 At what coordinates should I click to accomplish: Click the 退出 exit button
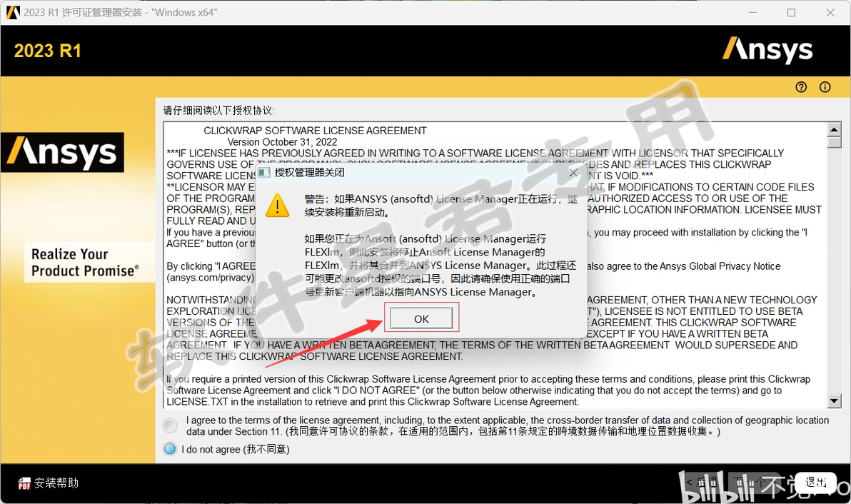815,482
